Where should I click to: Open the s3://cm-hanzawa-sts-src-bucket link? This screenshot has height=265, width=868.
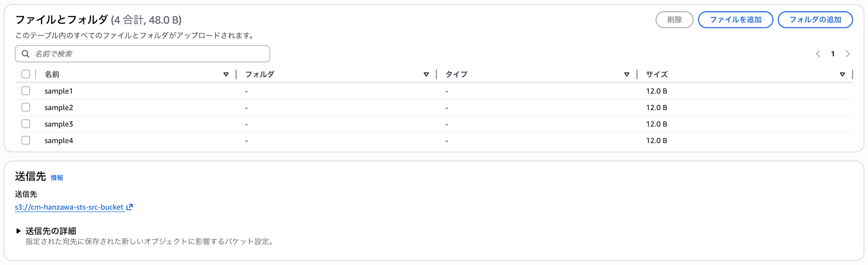click(69, 207)
